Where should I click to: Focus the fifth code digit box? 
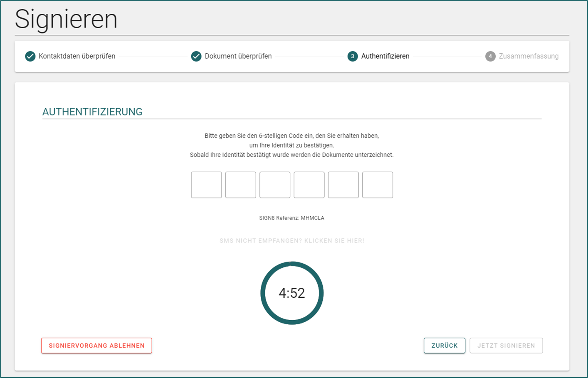(343, 185)
